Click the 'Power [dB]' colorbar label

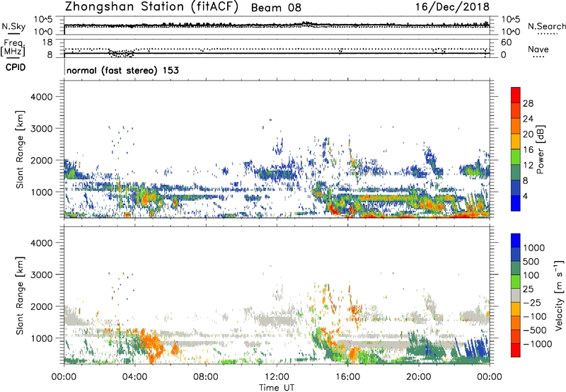coord(540,149)
